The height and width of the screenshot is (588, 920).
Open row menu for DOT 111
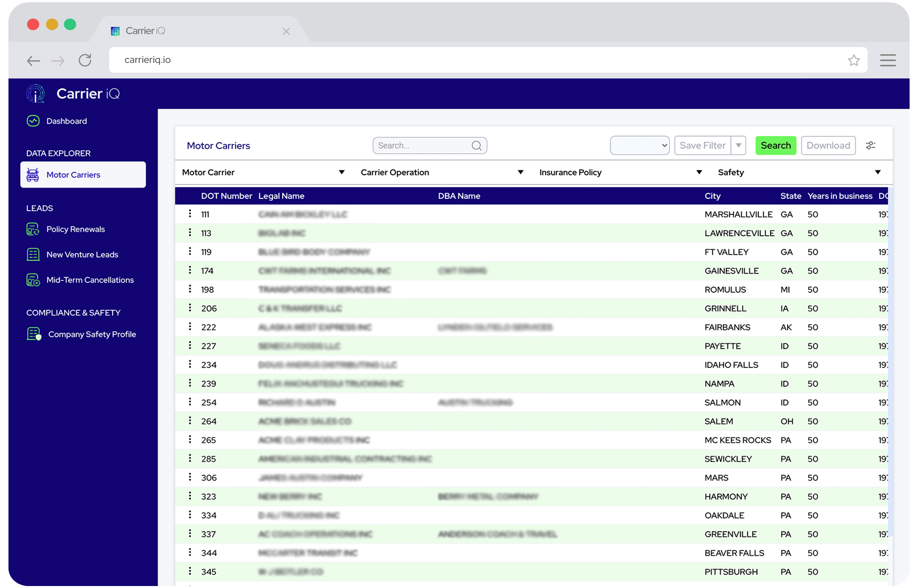190,214
